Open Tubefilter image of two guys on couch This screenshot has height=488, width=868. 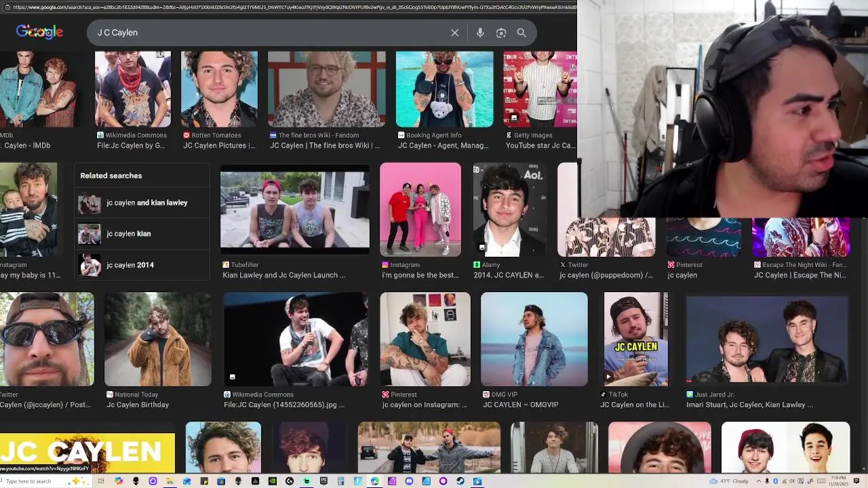point(295,209)
